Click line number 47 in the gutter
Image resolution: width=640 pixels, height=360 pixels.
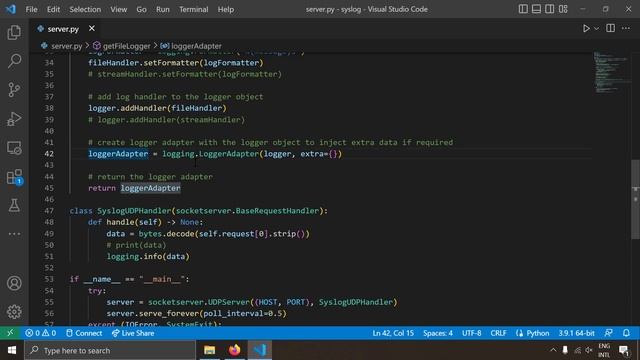point(49,211)
